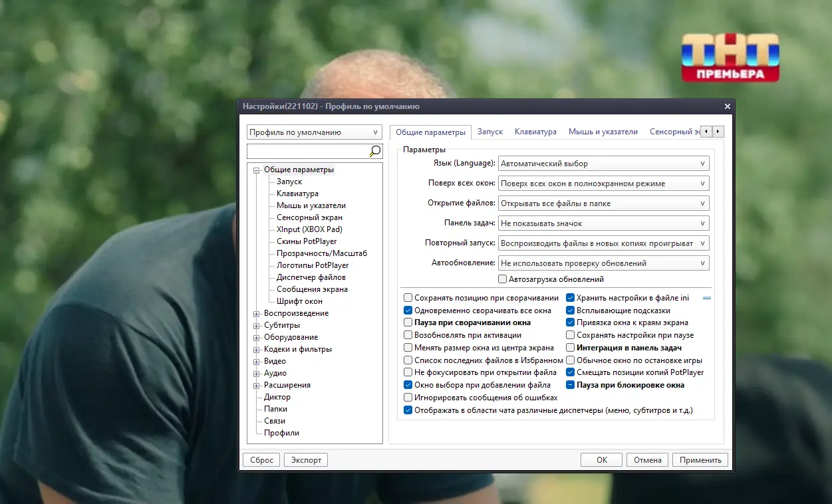Open the Поверх всех окон dropdown
The image size is (832, 504).
(x=603, y=184)
